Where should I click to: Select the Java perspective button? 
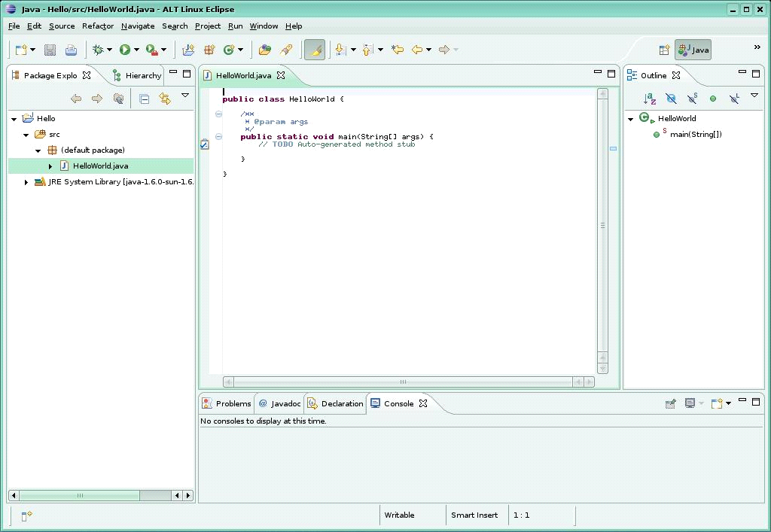[693, 50]
